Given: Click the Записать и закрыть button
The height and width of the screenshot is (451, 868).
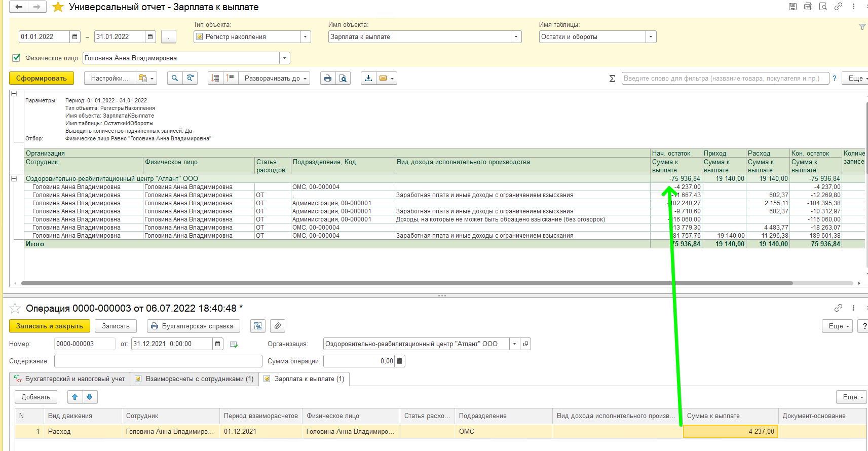Looking at the screenshot, I should (49, 326).
